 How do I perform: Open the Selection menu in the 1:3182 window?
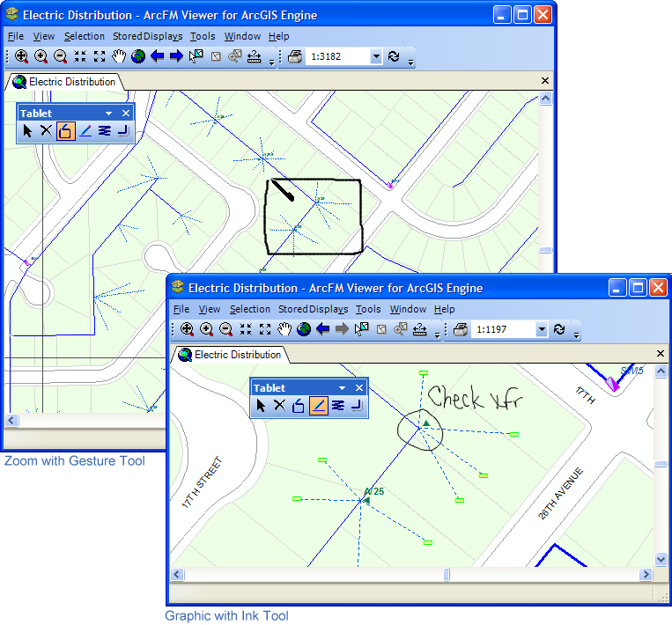coord(84,36)
